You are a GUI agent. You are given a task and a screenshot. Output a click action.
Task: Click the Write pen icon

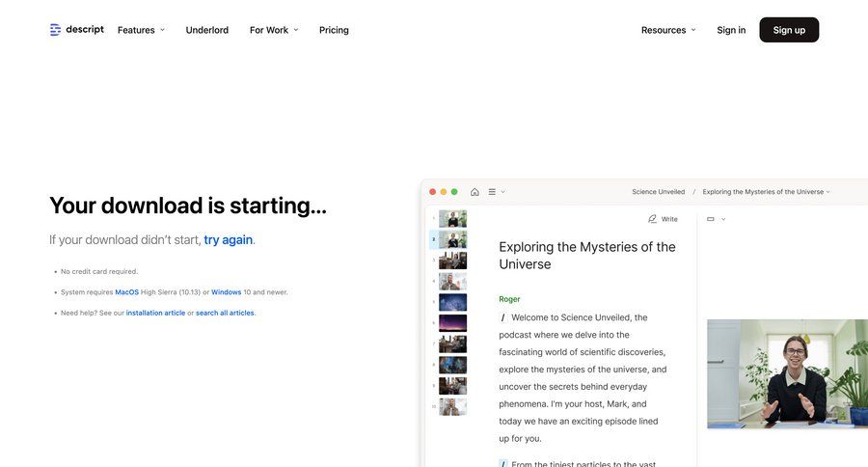pyautogui.click(x=652, y=219)
